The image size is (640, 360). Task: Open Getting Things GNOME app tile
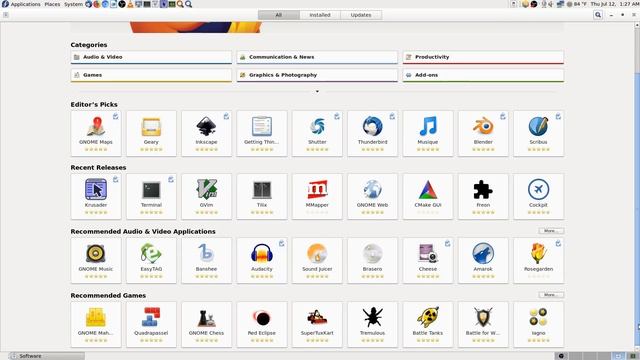[262, 133]
